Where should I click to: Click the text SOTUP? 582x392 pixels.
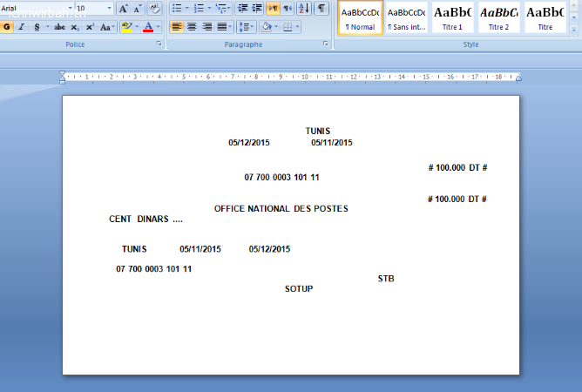click(299, 289)
